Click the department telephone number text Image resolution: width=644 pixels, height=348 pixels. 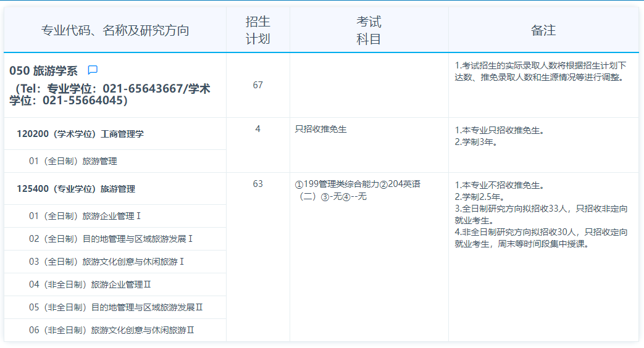click(x=110, y=94)
